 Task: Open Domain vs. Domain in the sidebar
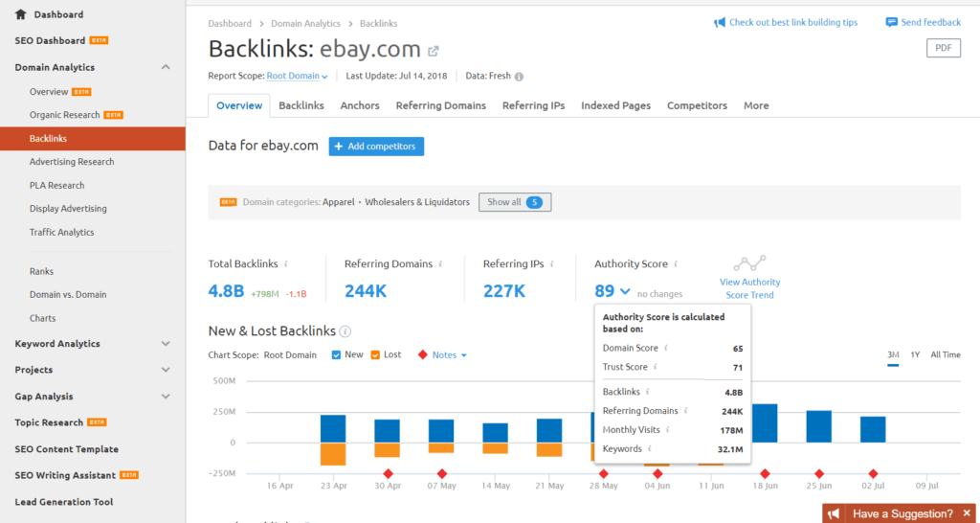point(68,295)
